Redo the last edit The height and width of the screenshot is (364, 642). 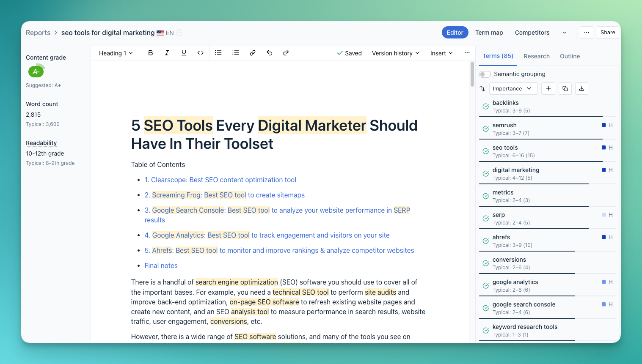click(286, 53)
